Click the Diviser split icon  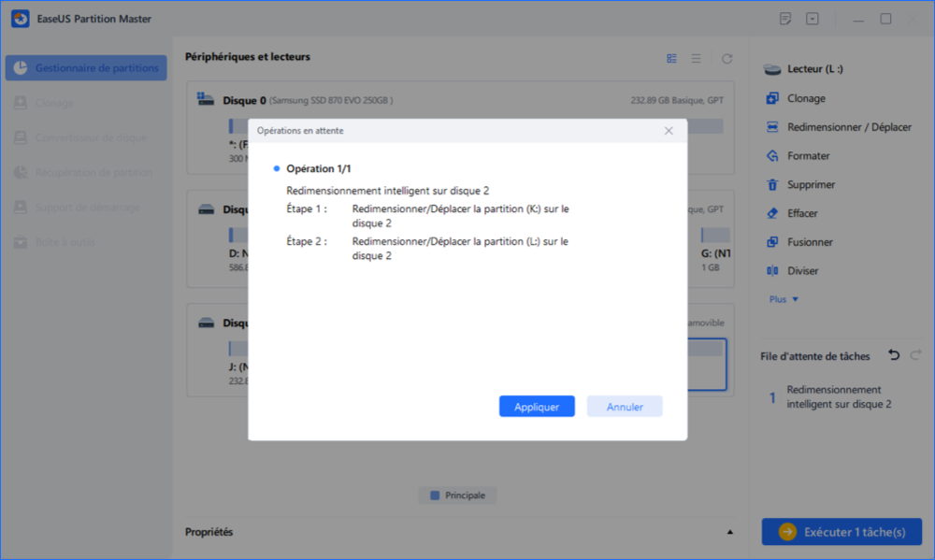[772, 271]
